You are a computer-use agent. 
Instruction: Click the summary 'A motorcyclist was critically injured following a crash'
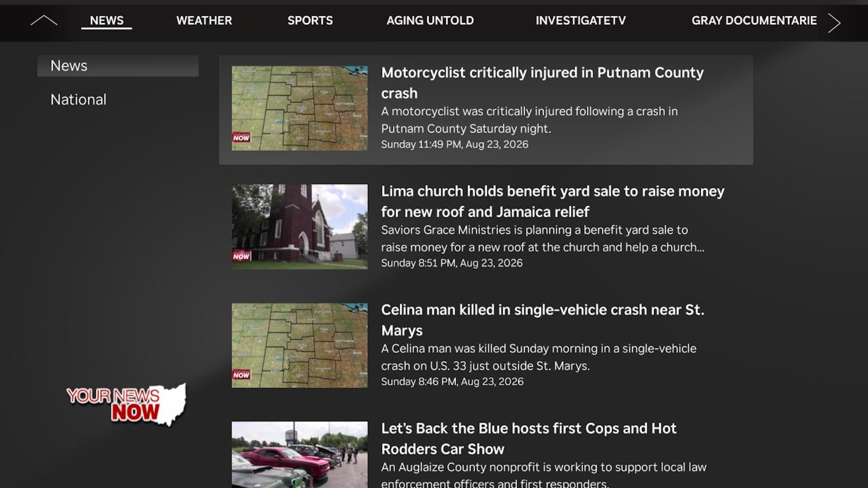[529, 120]
